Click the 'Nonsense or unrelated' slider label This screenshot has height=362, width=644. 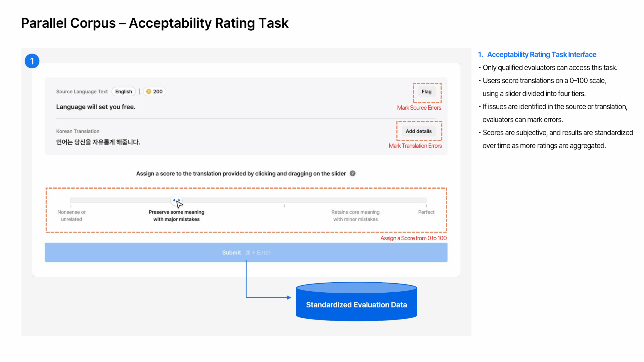tap(71, 215)
